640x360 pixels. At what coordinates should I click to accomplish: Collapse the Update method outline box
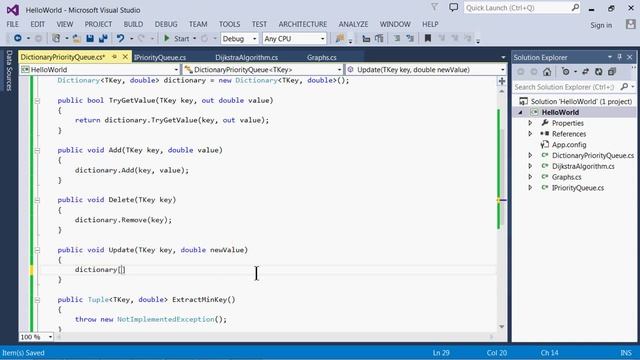coord(37,250)
